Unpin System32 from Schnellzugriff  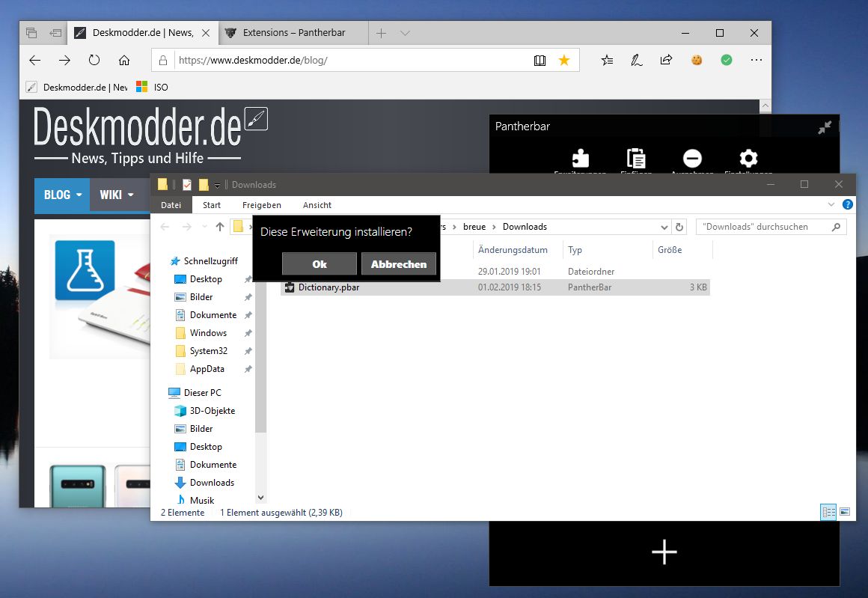click(248, 351)
